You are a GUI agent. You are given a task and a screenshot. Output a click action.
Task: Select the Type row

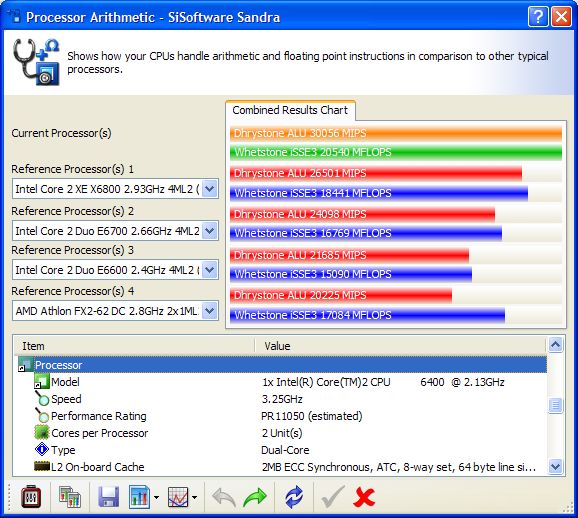[281, 450]
